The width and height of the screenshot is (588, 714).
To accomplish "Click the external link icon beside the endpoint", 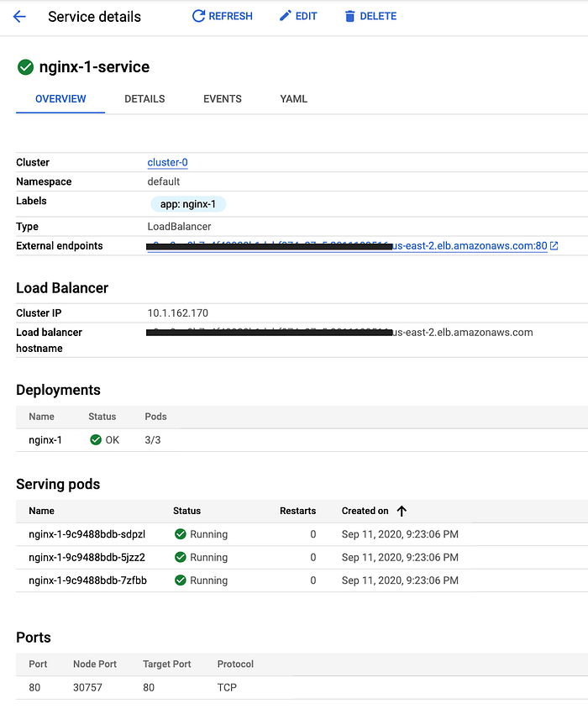I will click(x=554, y=246).
